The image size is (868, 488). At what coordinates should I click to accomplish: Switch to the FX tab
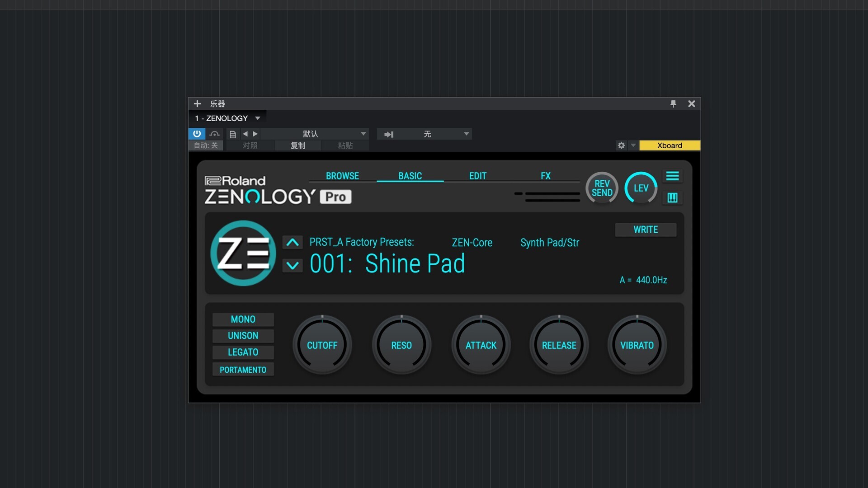point(545,176)
